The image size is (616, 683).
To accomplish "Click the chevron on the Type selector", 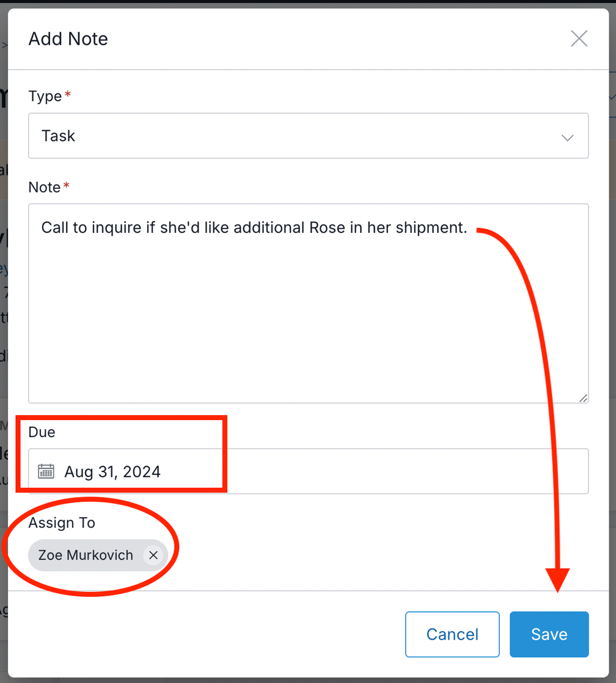I will click(x=567, y=137).
